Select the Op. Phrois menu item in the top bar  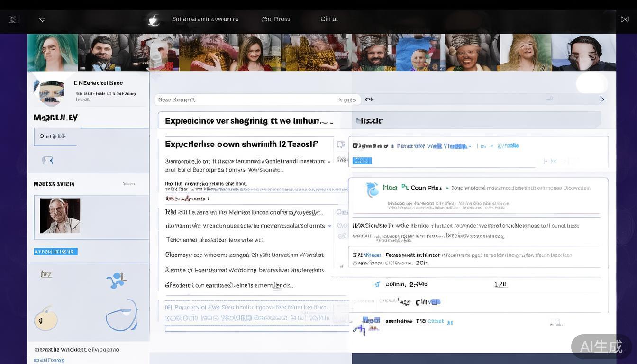click(x=276, y=18)
